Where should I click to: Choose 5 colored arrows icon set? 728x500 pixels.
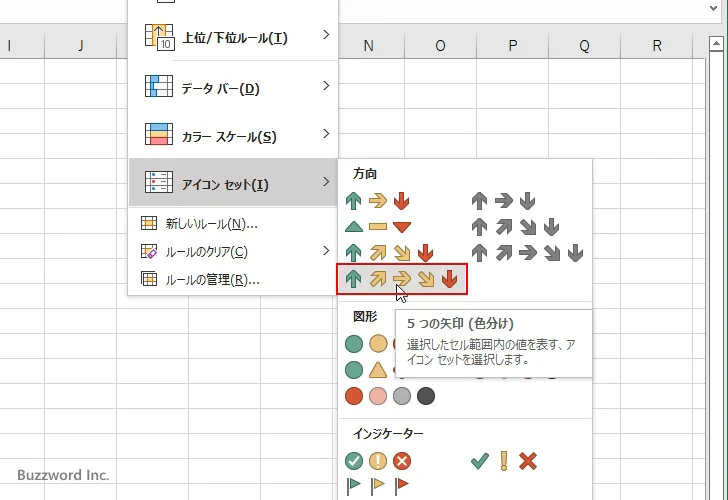[402, 279]
